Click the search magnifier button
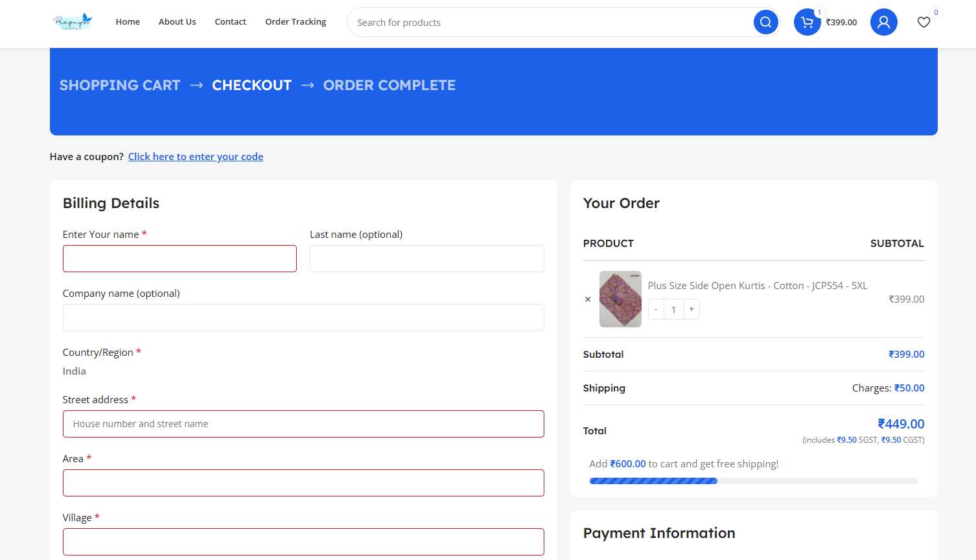This screenshot has width=976, height=560. (765, 22)
